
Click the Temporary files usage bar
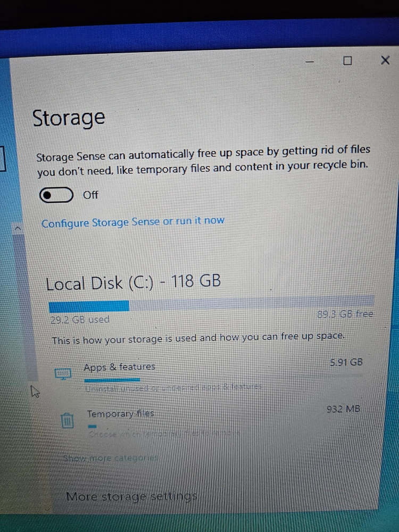92,427
